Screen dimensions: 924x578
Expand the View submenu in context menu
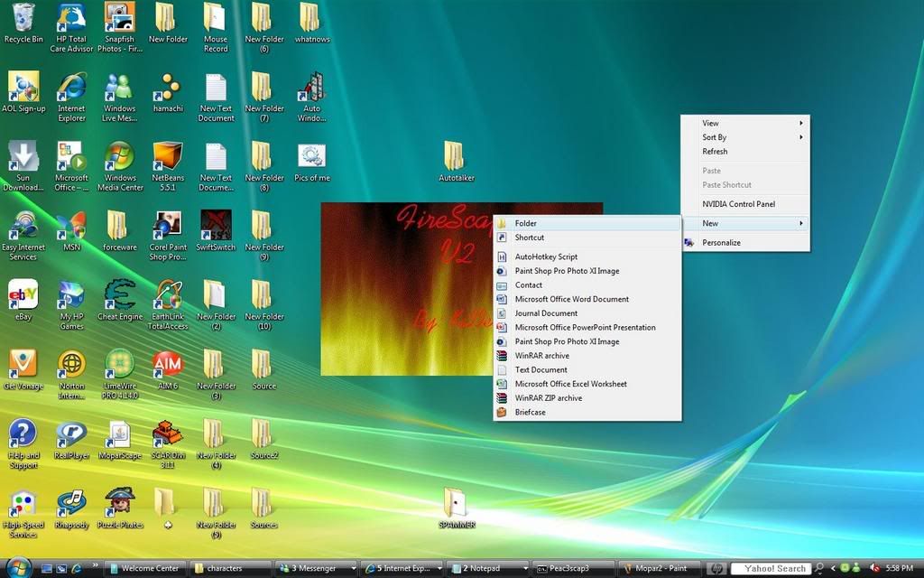pyautogui.click(x=745, y=123)
